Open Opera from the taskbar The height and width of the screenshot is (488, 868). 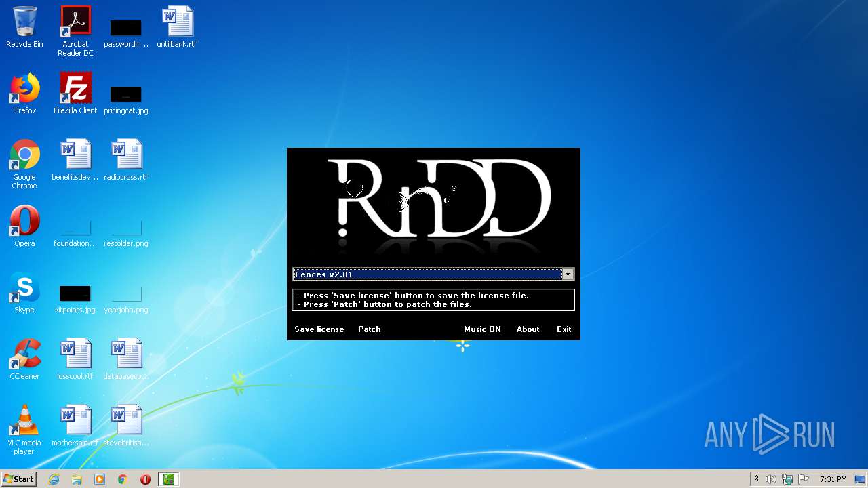pos(145,479)
